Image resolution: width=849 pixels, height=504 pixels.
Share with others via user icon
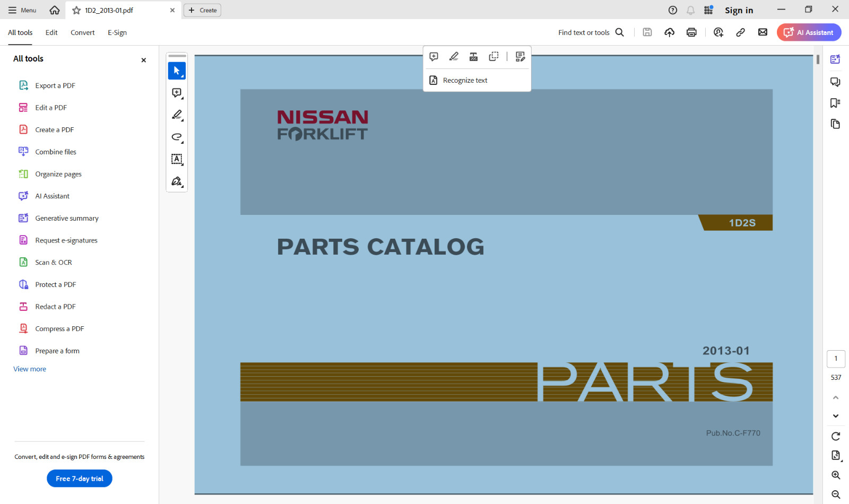click(718, 32)
